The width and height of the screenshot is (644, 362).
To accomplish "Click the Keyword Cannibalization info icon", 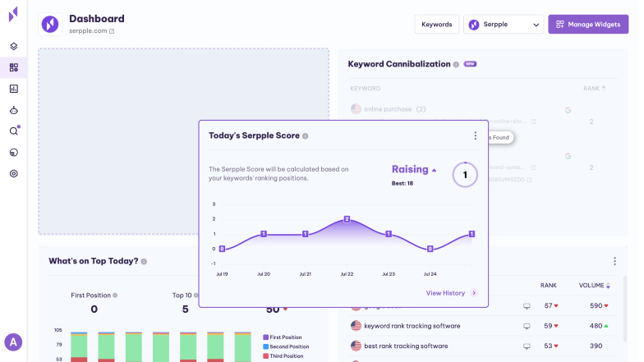I will [456, 64].
